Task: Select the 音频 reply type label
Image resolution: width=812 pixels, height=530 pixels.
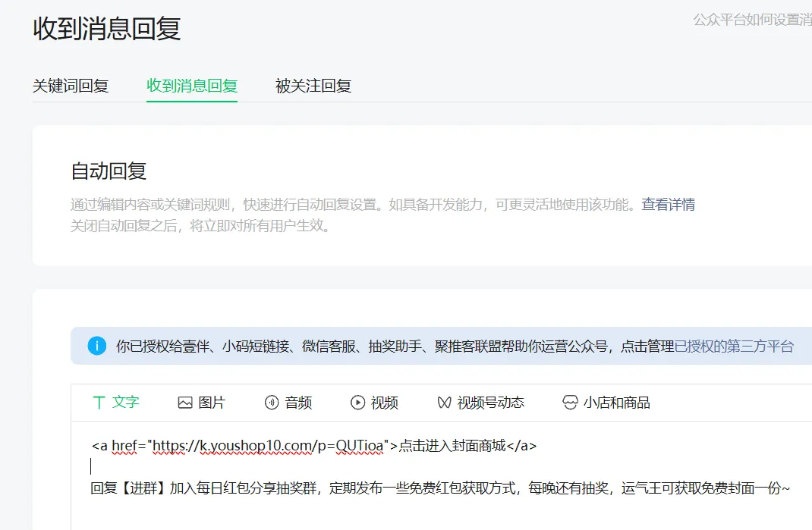Action: point(298,402)
